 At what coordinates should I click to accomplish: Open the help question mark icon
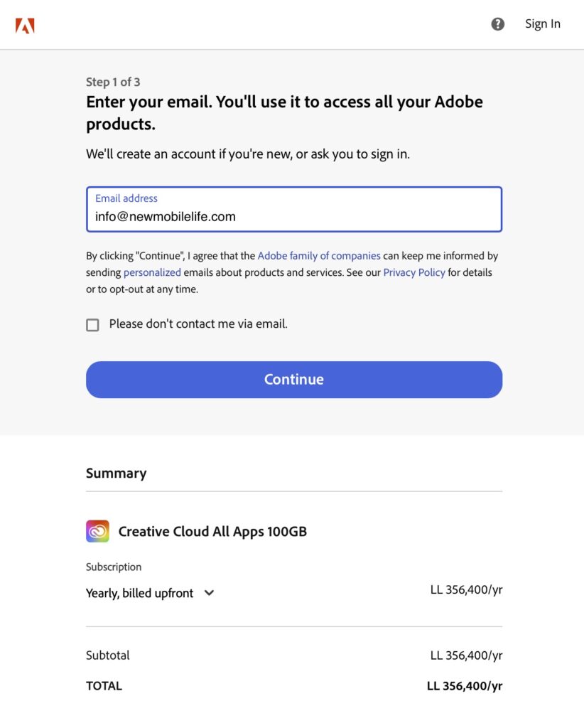pyautogui.click(x=498, y=23)
